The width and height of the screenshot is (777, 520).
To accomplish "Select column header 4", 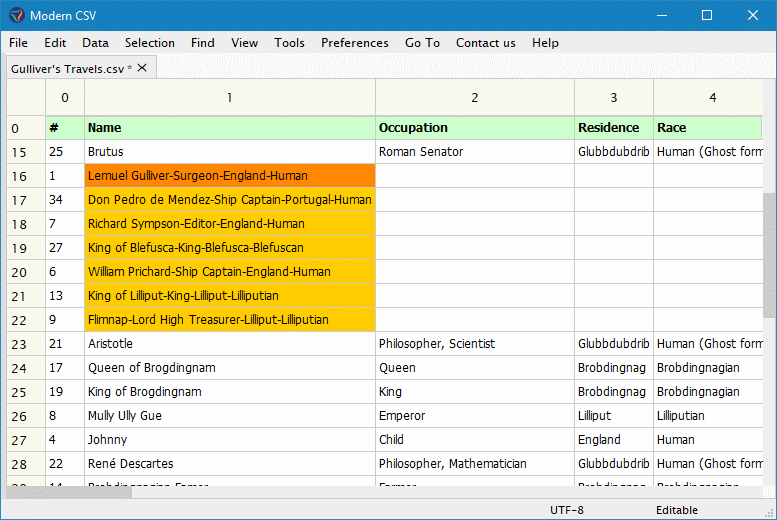I will tap(708, 98).
